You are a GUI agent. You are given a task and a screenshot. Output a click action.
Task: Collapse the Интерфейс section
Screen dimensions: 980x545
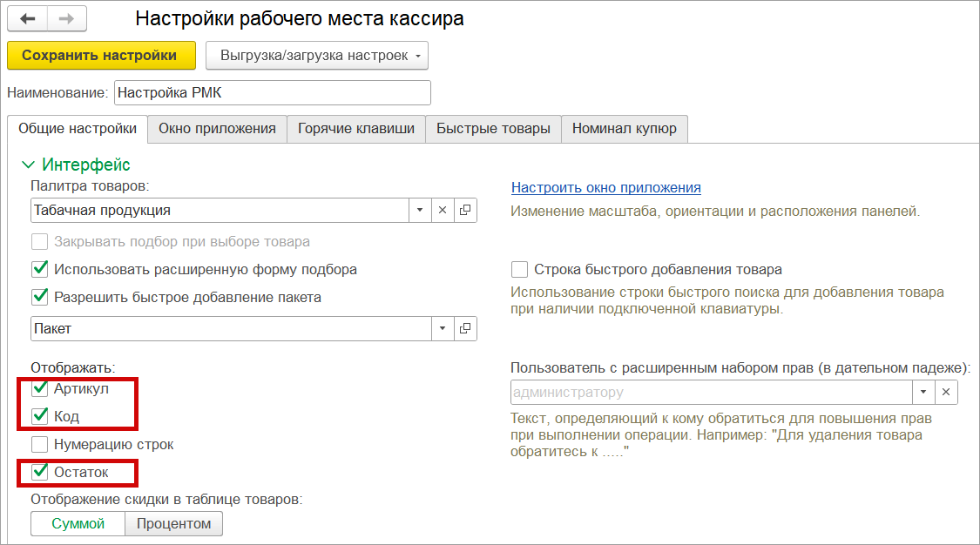point(29,165)
